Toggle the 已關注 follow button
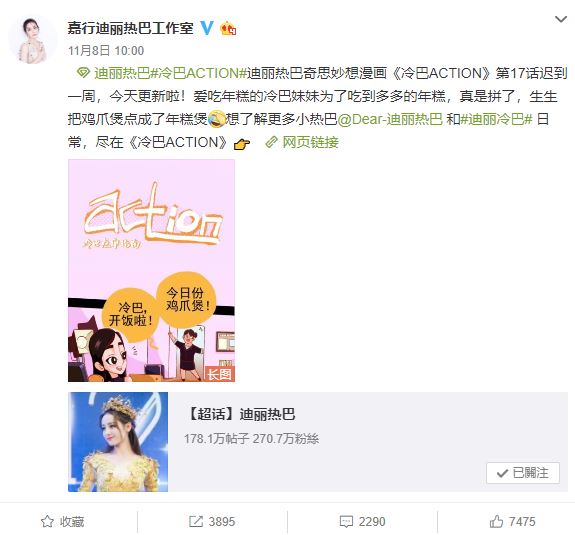Viewport: 575px width, 535px height. point(523,473)
